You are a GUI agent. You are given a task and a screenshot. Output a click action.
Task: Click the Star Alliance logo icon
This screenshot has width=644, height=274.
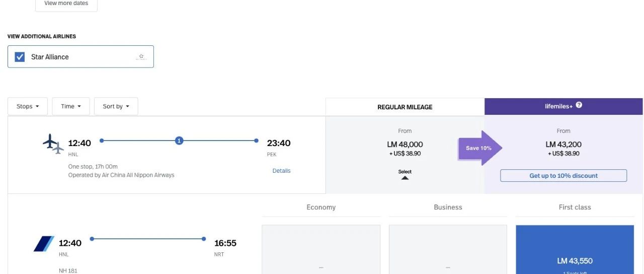point(141,57)
